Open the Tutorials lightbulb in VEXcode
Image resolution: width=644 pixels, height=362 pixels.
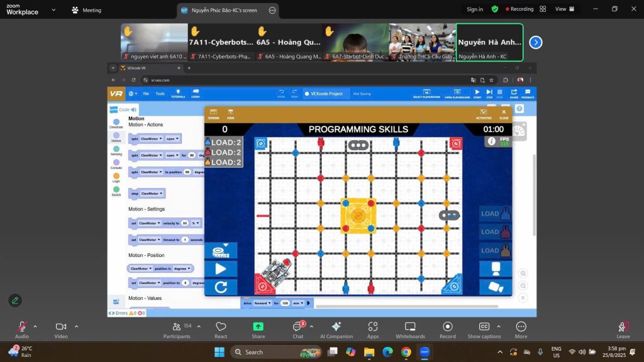(x=178, y=94)
